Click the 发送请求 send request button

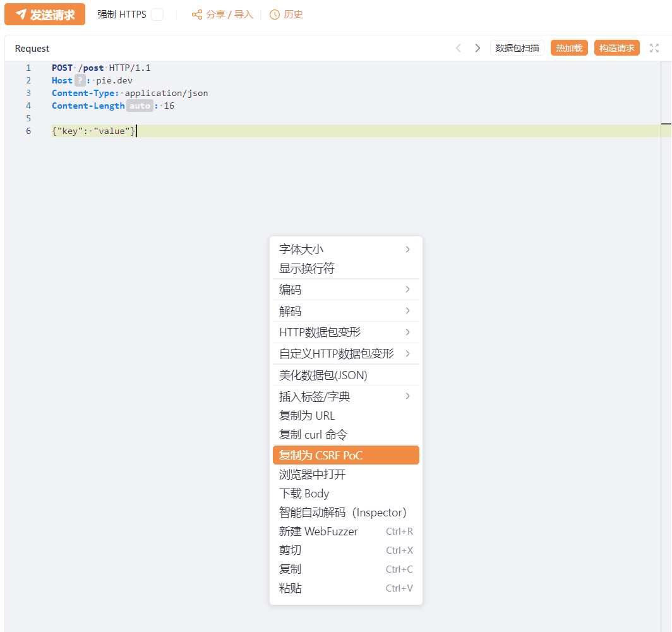click(x=45, y=15)
